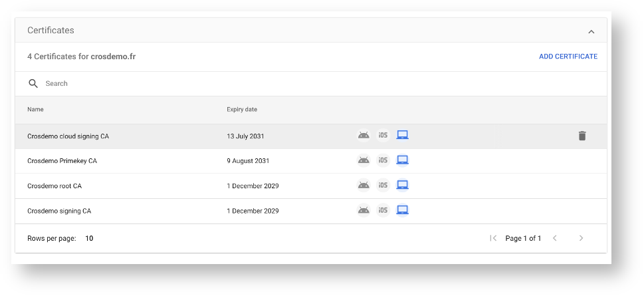Open the Rows per page dropdown

point(89,238)
